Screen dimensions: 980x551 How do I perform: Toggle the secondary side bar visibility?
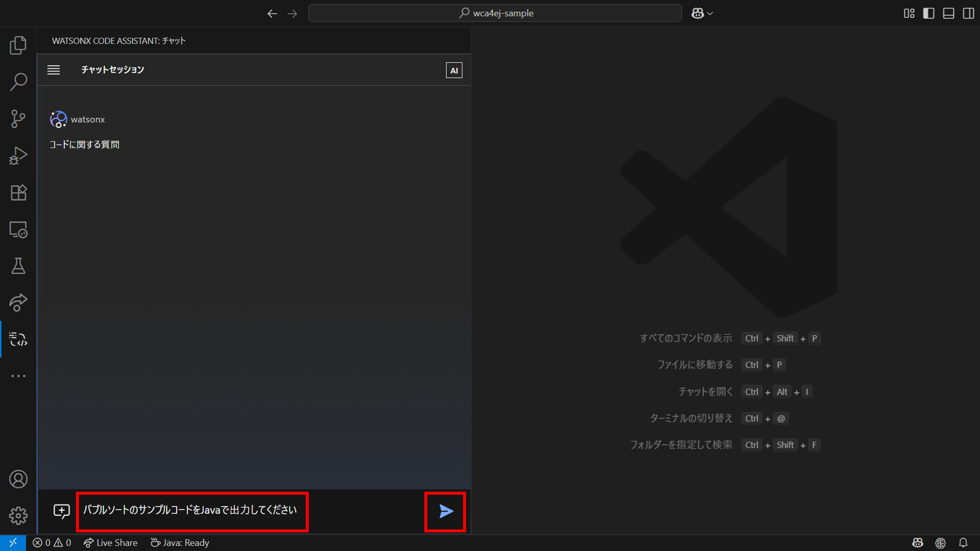(x=968, y=13)
